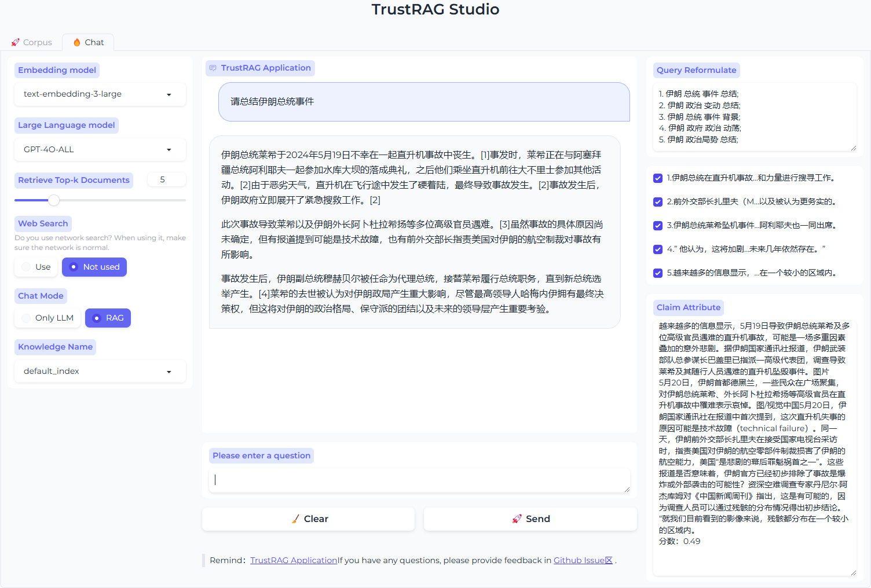Click the Query Reformulate text area
Image resolution: width=871 pixels, height=588 pixels.
755,117
